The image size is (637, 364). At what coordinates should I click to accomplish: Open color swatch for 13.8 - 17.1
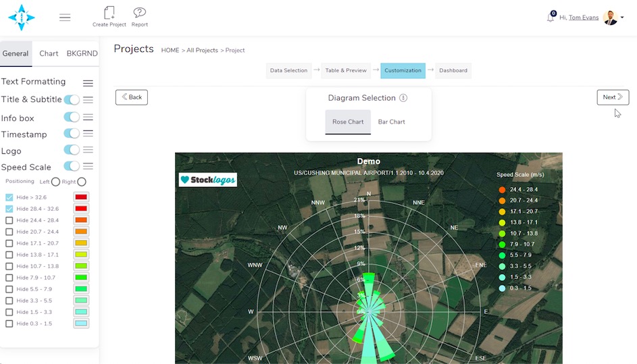pos(81,255)
